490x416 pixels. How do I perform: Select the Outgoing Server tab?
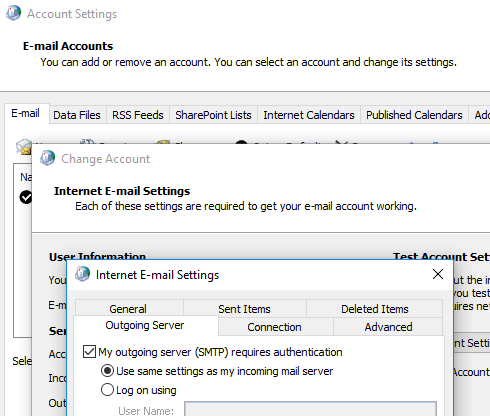coord(145,325)
